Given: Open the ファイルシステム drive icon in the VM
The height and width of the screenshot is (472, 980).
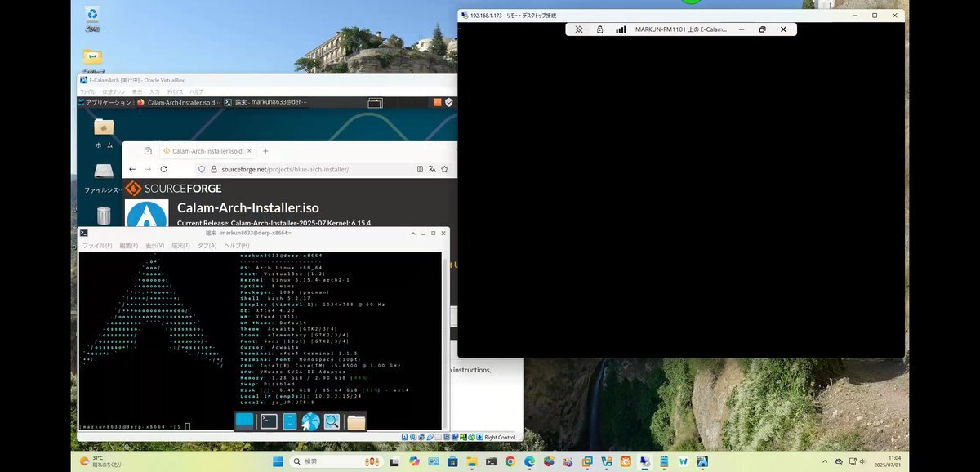Looking at the screenshot, I should 104,171.
